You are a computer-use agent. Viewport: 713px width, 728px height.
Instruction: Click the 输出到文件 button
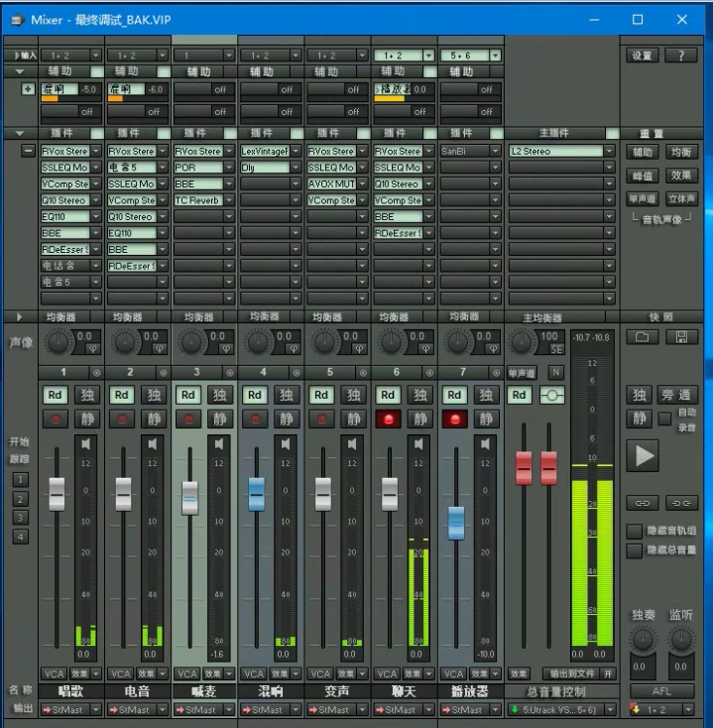(x=572, y=673)
